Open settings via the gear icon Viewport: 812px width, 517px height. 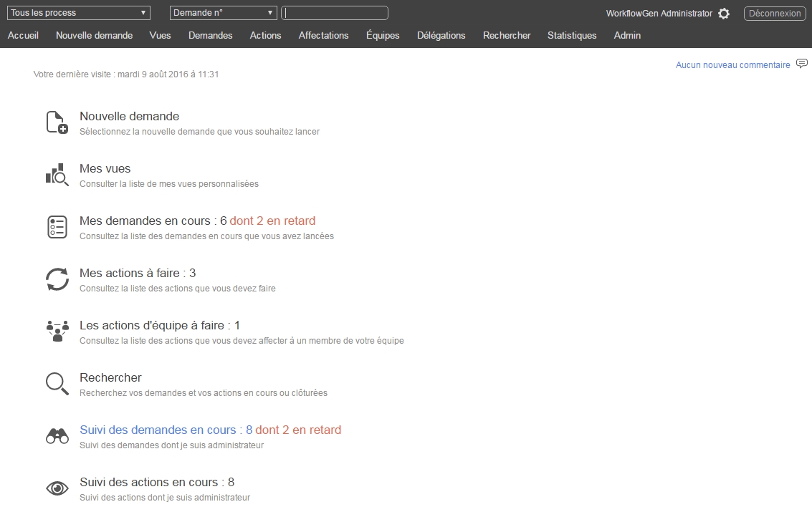pos(724,14)
